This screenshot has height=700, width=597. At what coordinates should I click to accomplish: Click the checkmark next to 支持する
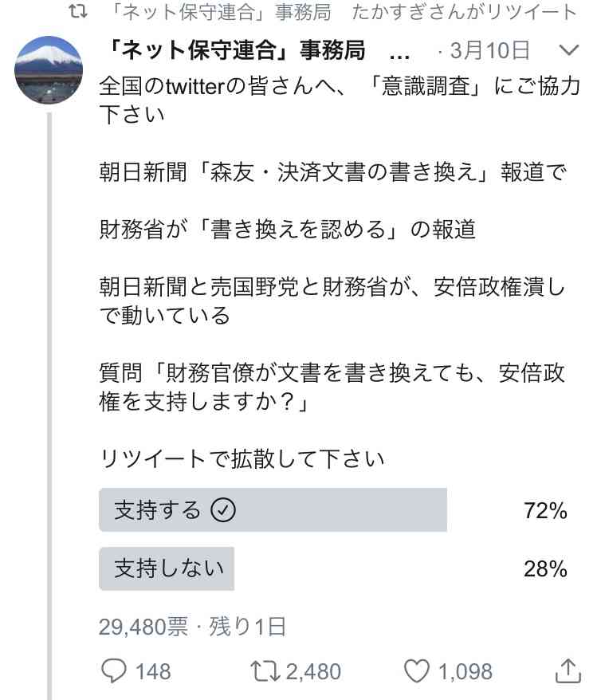(223, 509)
